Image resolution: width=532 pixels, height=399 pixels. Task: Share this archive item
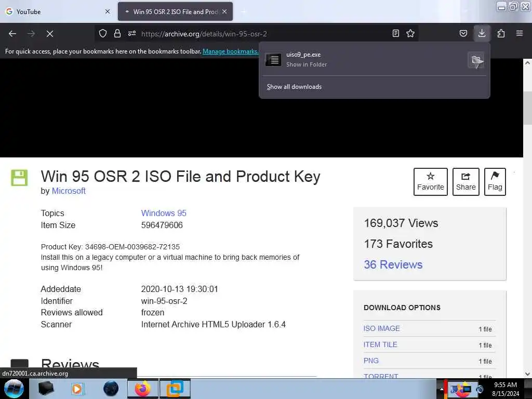tap(466, 181)
